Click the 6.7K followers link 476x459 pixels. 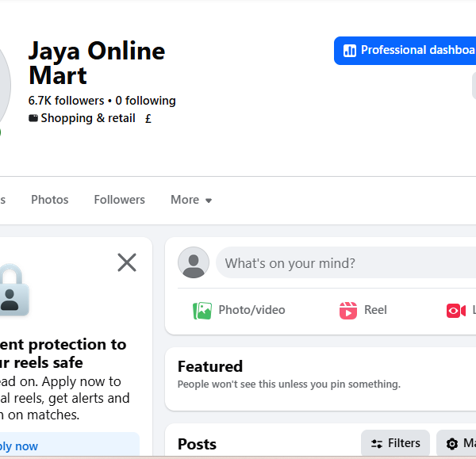click(66, 101)
